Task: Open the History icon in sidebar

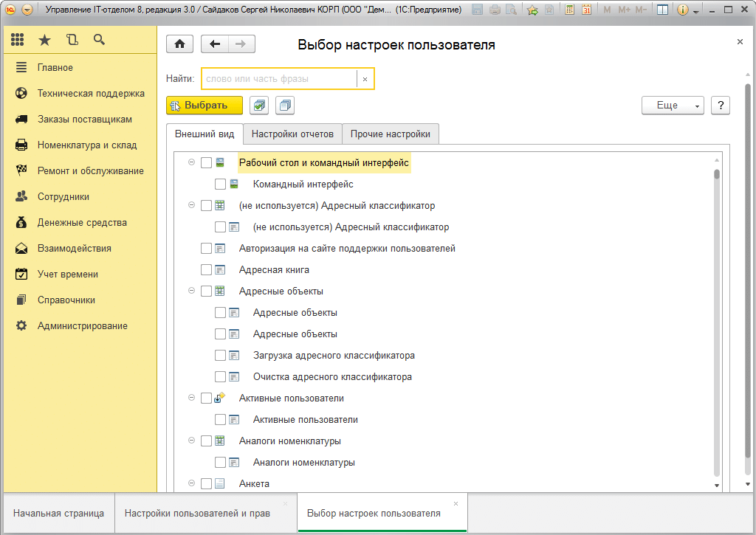Action: click(72, 40)
